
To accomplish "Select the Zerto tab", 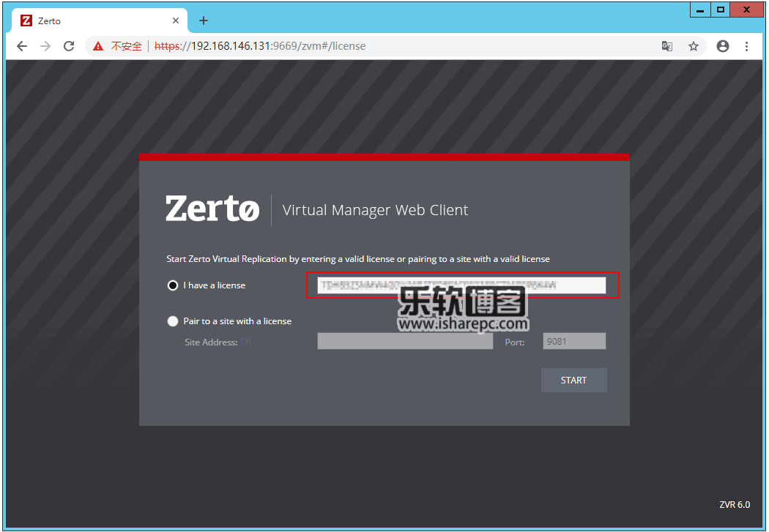I will (100, 20).
